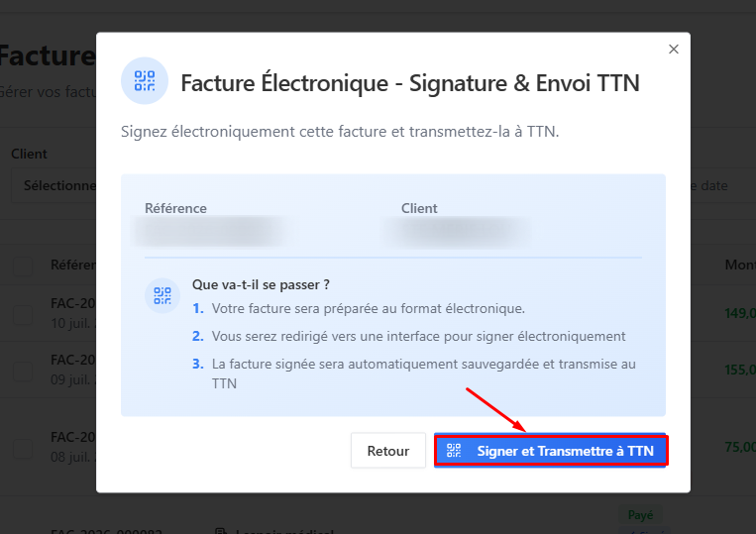
Task: Click Signer et Transmettre à TTN
Action: tap(550, 451)
